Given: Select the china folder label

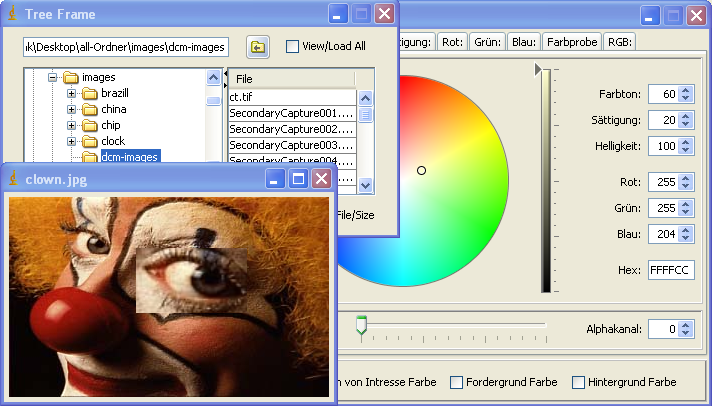Looking at the screenshot, I should tap(114, 109).
